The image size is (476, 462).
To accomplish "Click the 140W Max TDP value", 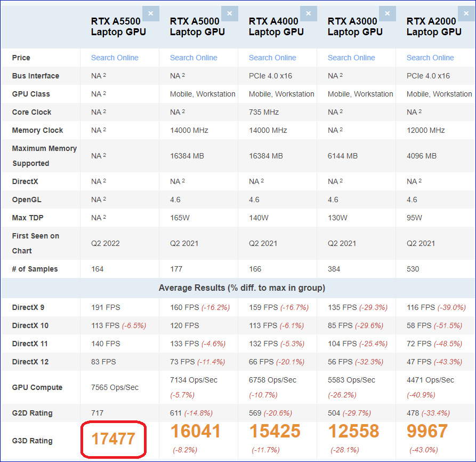I will [x=259, y=218].
